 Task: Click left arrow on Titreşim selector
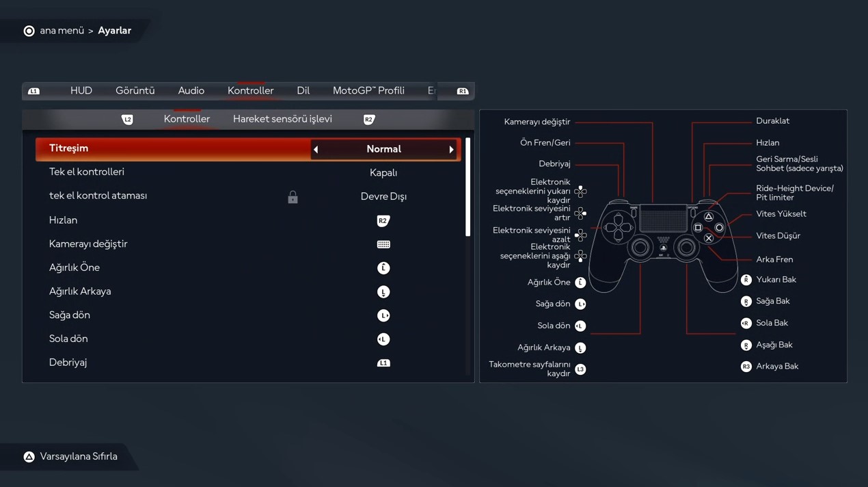(x=316, y=150)
